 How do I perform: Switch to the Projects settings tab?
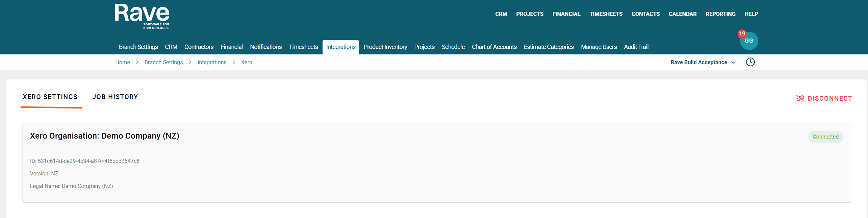click(x=424, y=47)
